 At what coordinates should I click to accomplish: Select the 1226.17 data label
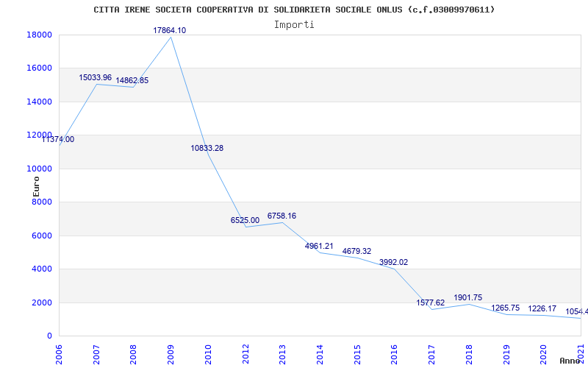542,308
